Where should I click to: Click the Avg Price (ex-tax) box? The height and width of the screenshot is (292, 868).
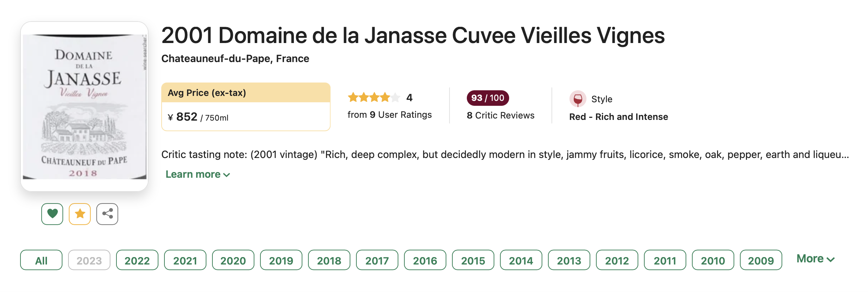point(246,107)
